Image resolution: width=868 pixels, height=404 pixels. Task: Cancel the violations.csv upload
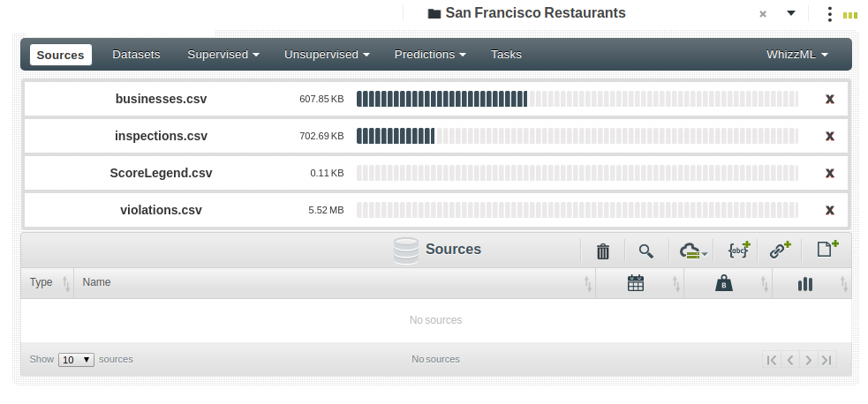point(830,210)
